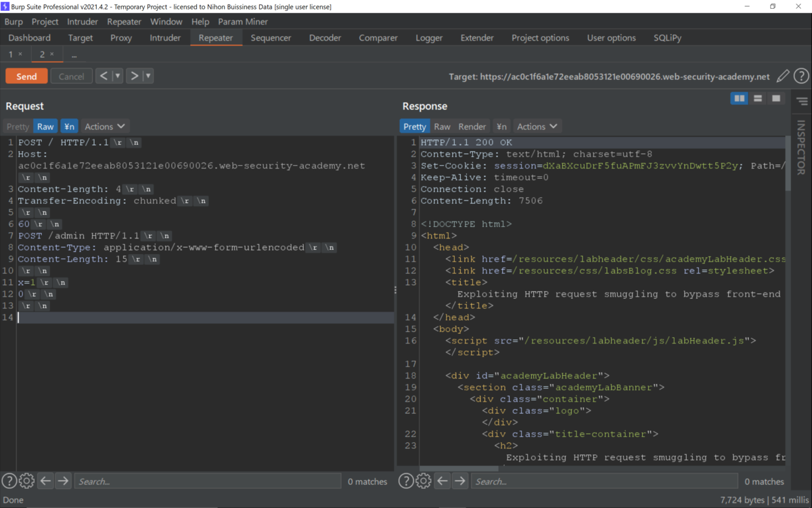This screenshot has height=508, width=812.
Task: Click the 'HTTP/1.1 200 OK' response line
Action: coord(466,142)
